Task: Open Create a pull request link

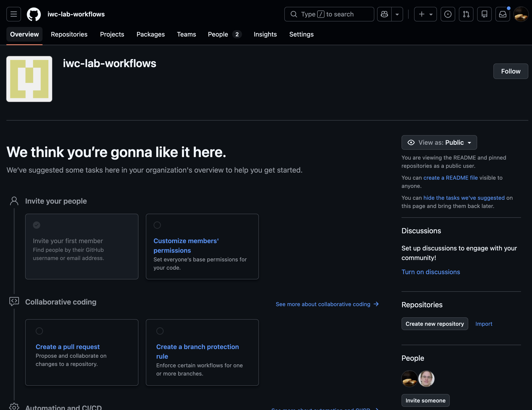Action: pyautogui.click(x=68, y=347)
